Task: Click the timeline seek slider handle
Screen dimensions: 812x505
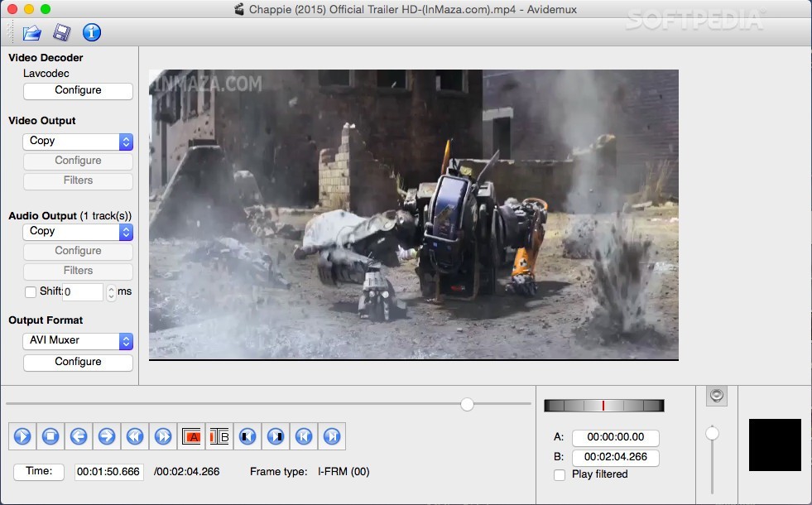Action: point(467,405)
